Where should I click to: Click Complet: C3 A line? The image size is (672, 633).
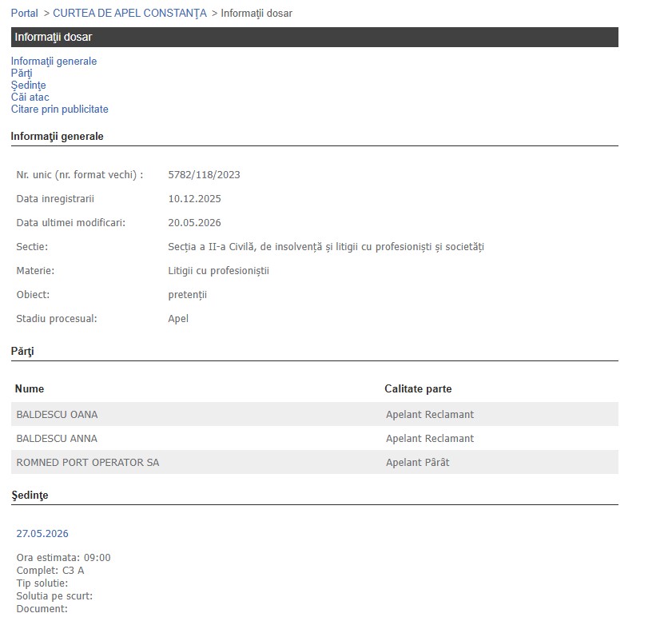[x=50, y=571]
